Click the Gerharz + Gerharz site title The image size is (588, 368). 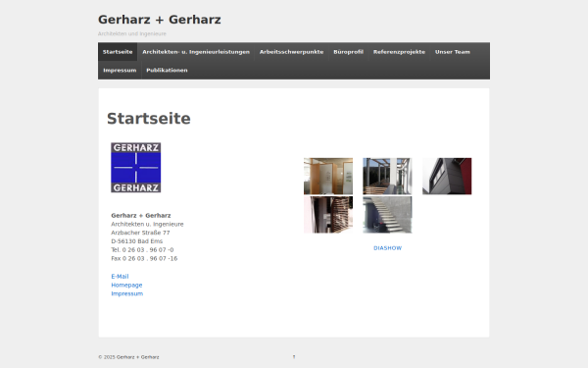tap(160, 20)
